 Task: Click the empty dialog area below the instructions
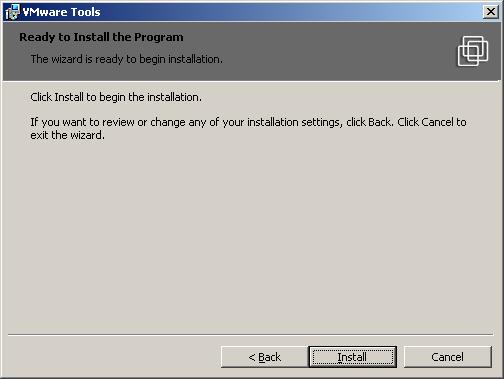[252, 233]
